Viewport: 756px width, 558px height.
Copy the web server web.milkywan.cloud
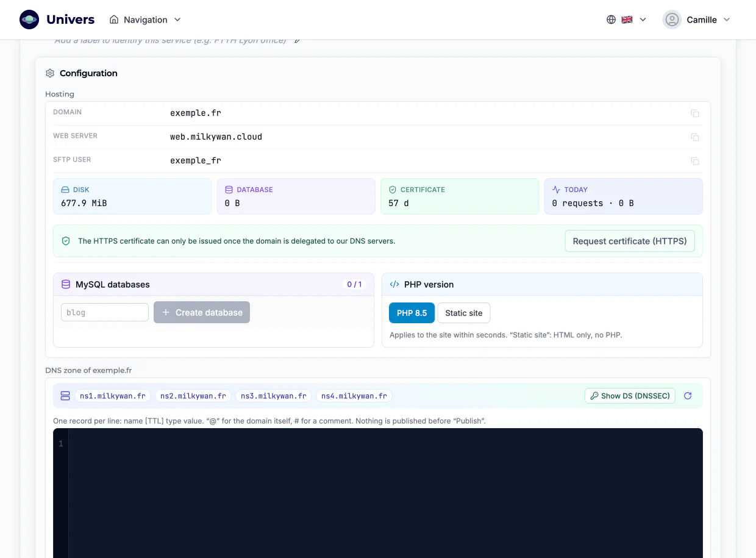(694, 137)
